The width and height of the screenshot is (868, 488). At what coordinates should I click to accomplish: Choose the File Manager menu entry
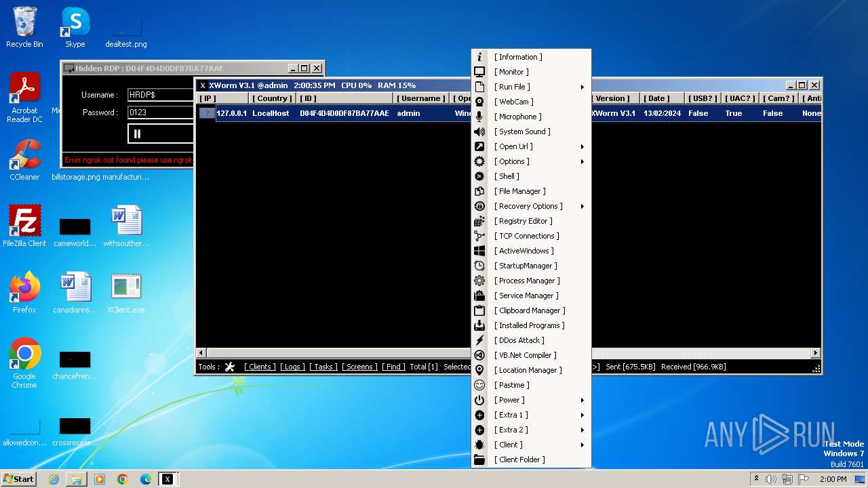(531, 191)
